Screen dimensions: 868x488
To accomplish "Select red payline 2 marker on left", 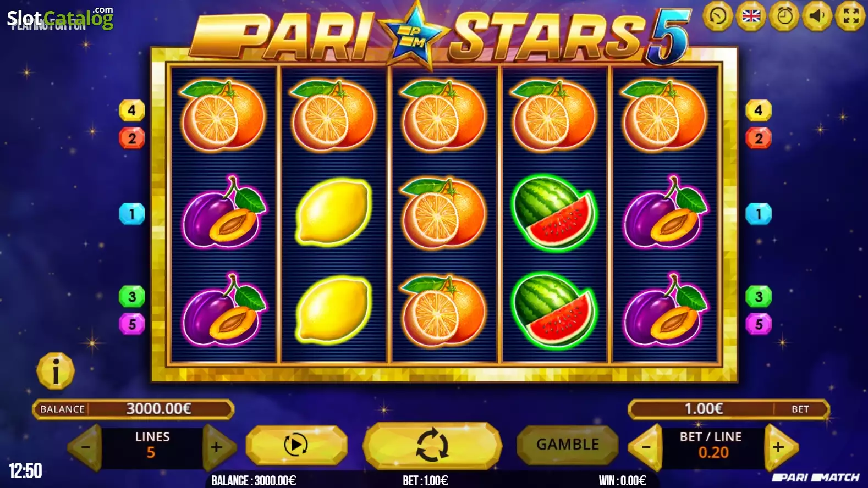I will [132, 138].
